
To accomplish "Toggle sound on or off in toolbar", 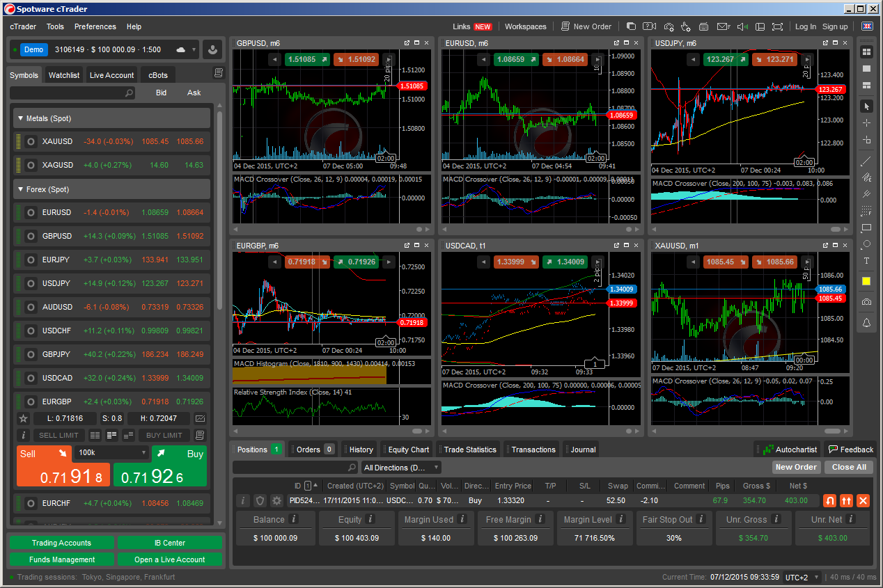I will [x=742, y=26].
